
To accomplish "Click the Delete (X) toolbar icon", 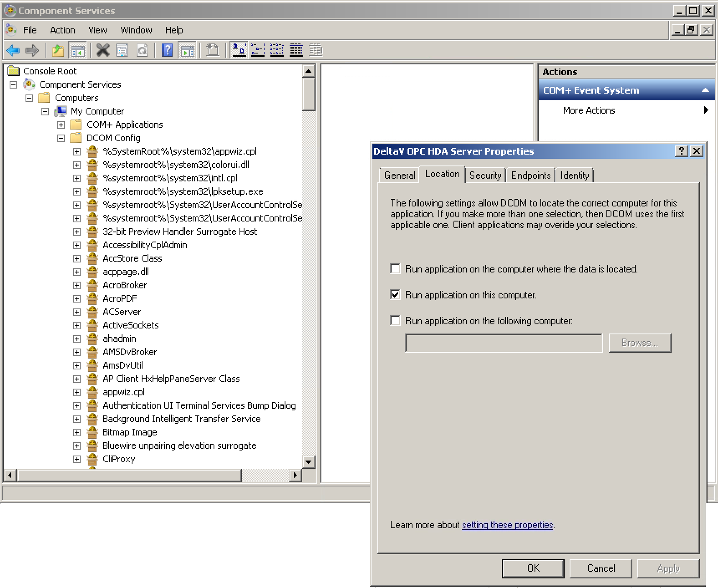I will pos(102,50).
